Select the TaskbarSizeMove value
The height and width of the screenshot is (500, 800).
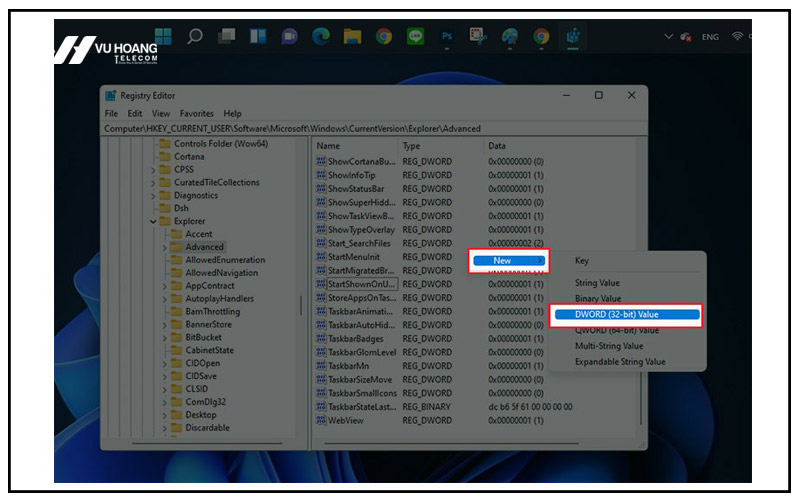tap(360, 380)
